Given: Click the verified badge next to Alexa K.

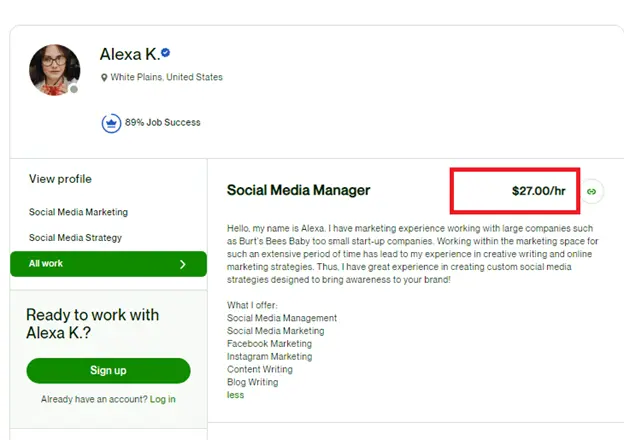Looking at the screenshot, I should 166,53.
